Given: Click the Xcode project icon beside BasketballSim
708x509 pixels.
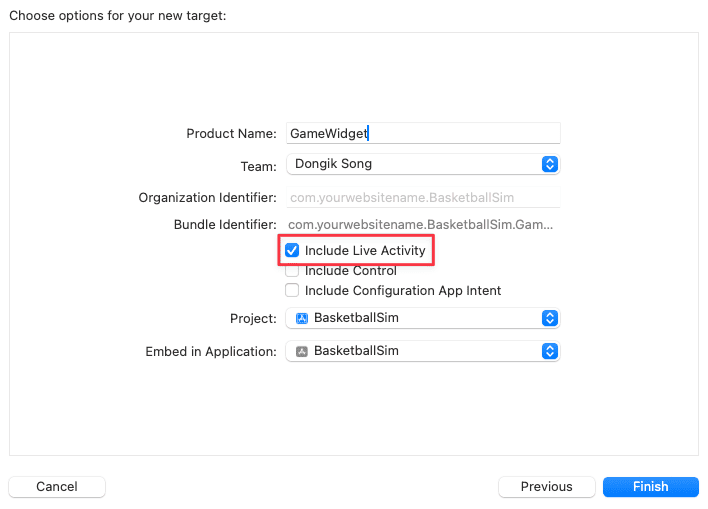Looking at the screenshot, I should coord(302,318).
